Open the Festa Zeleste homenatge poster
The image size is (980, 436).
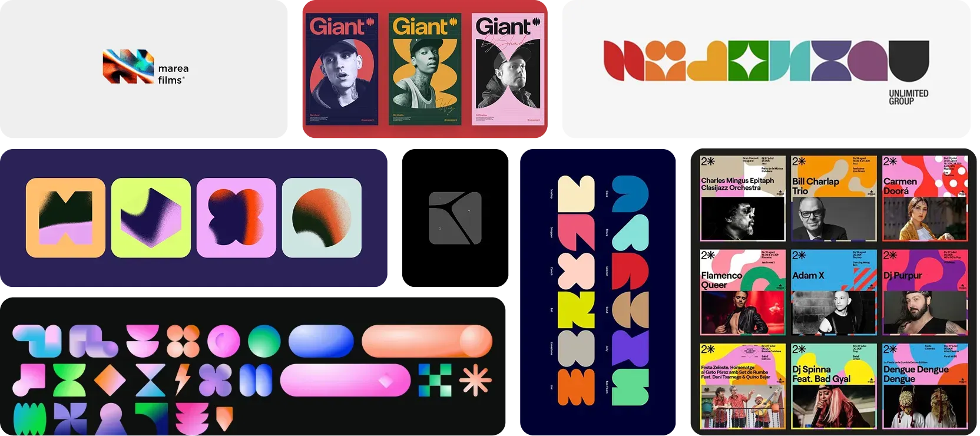(743, 386)
